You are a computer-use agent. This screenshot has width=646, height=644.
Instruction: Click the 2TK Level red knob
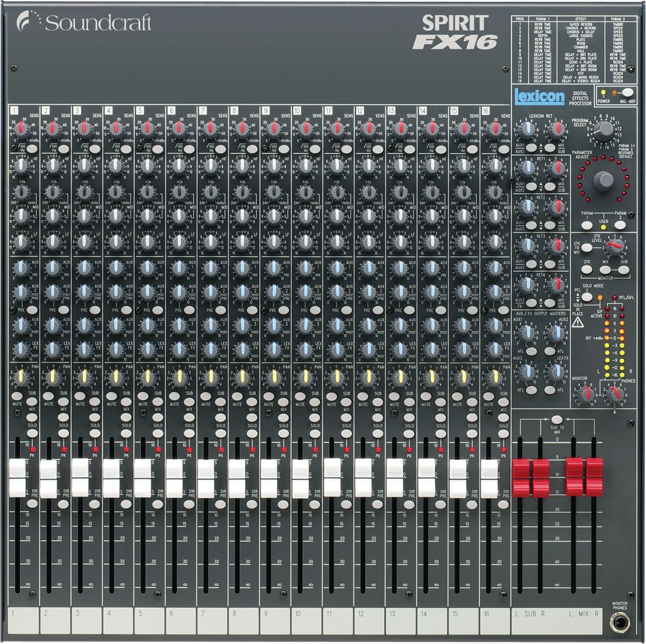614,245
